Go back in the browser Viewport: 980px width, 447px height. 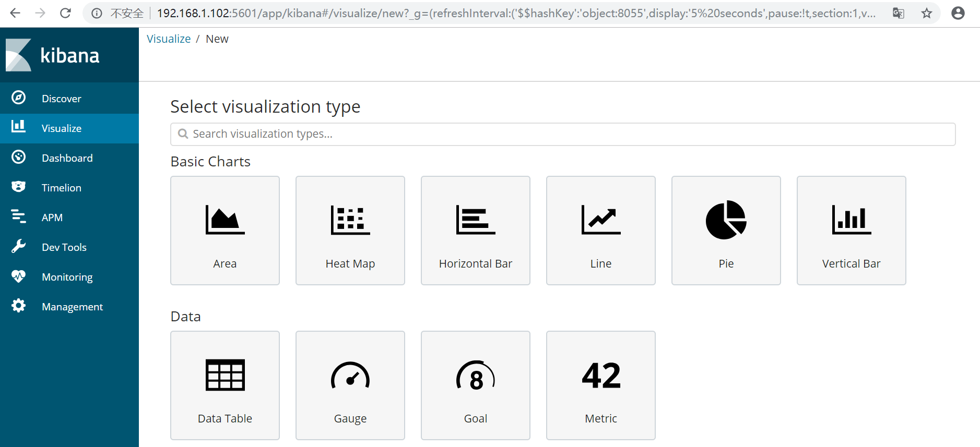tap(15, 13)
